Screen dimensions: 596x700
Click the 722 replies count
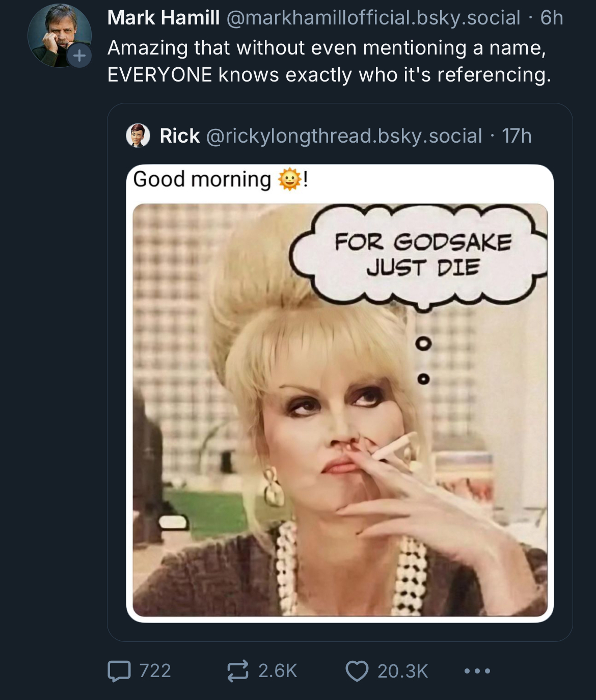[x=155, y=670]
